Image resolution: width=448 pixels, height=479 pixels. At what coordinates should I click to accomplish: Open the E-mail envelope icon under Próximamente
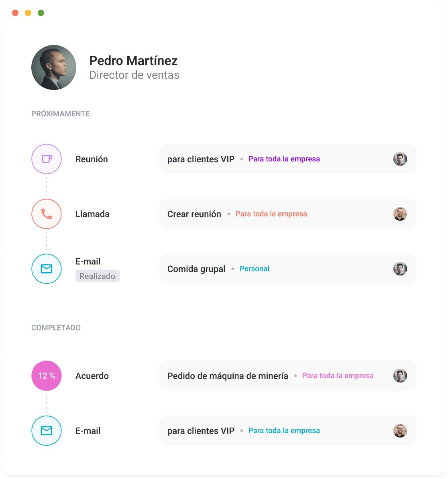tap(46, 269)
